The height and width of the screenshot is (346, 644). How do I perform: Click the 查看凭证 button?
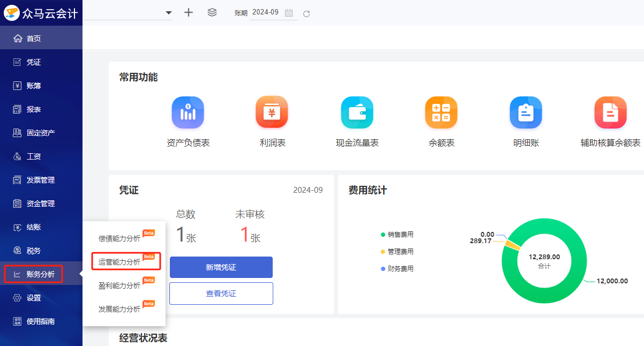point(221,294)
